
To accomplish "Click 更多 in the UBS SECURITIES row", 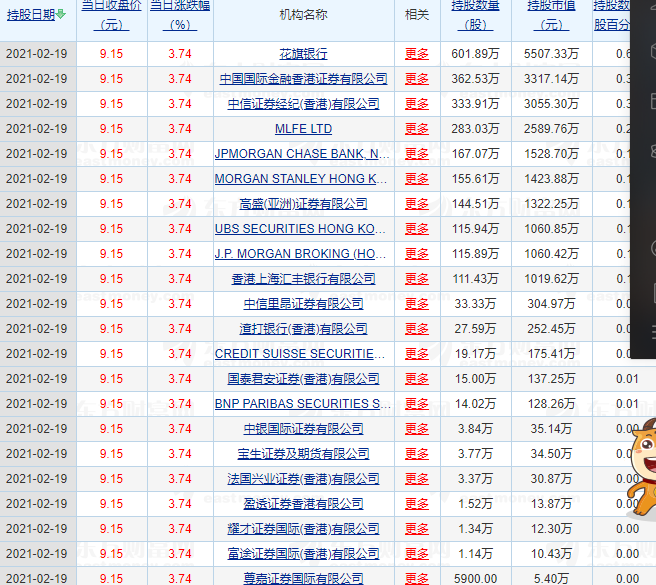I will [x=417, y=229].
